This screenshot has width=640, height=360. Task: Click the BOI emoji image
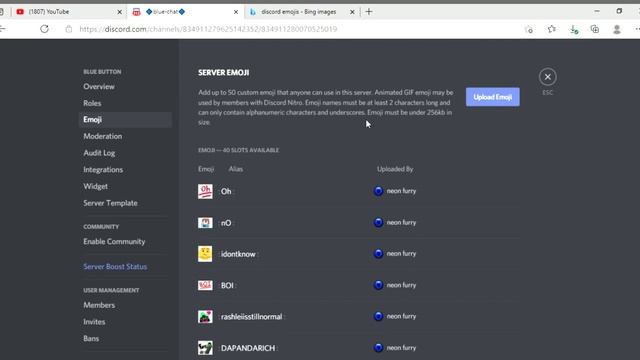coord(205,285)
